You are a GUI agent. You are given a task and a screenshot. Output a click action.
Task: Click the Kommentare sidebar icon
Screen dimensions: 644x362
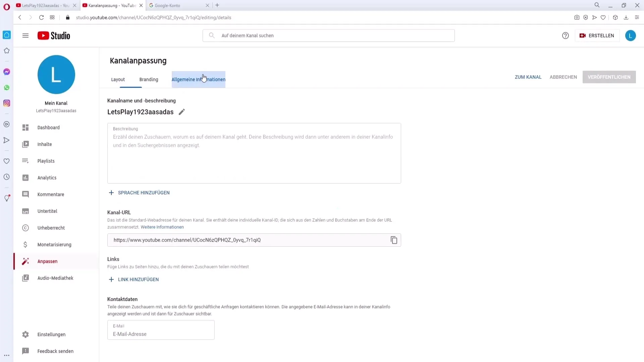point(25,194)
